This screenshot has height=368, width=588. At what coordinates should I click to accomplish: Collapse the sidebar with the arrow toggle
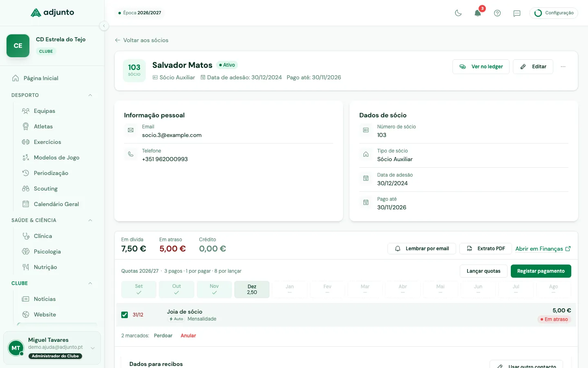pyautogui.click(x=104, y=26)
